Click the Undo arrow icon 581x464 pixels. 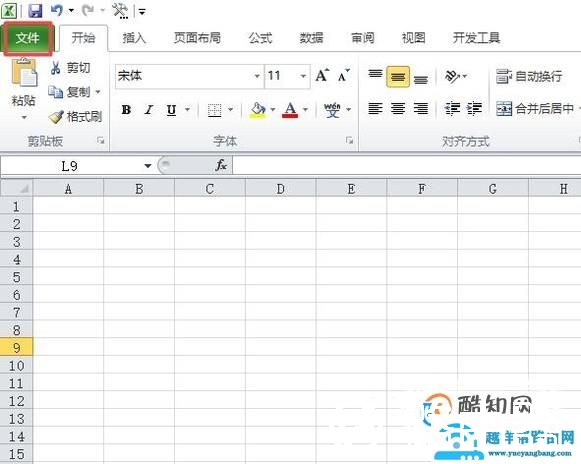click(57, 10)
